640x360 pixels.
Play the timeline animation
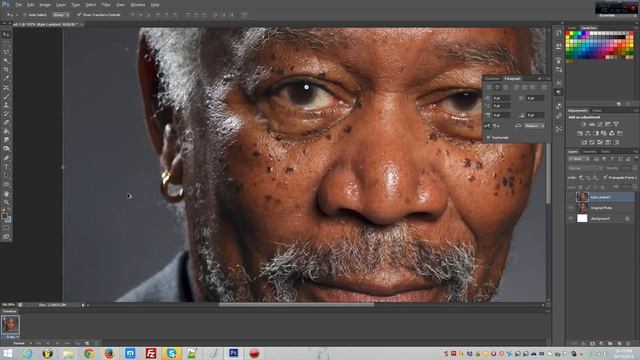[58, 343]
